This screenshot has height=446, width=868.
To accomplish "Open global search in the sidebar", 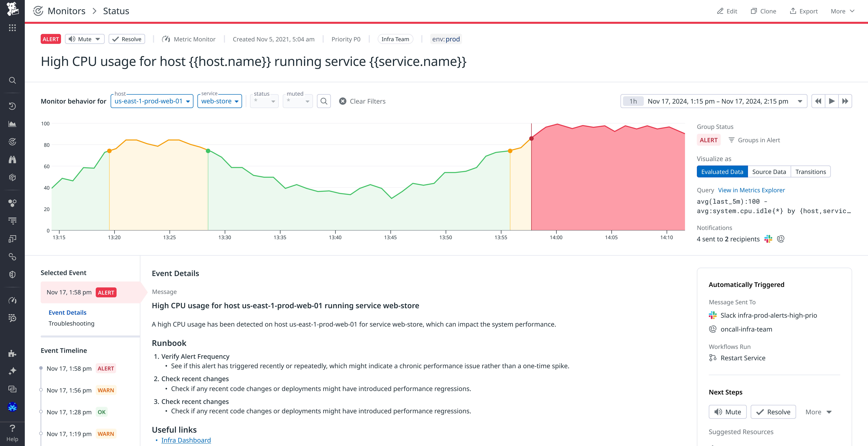I will [13, 80].
